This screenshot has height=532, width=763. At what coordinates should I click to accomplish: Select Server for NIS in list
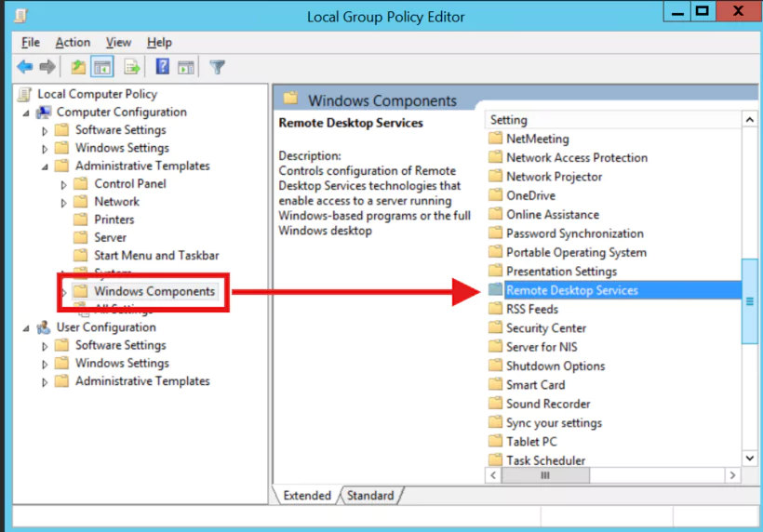click(x=542, y=347)
